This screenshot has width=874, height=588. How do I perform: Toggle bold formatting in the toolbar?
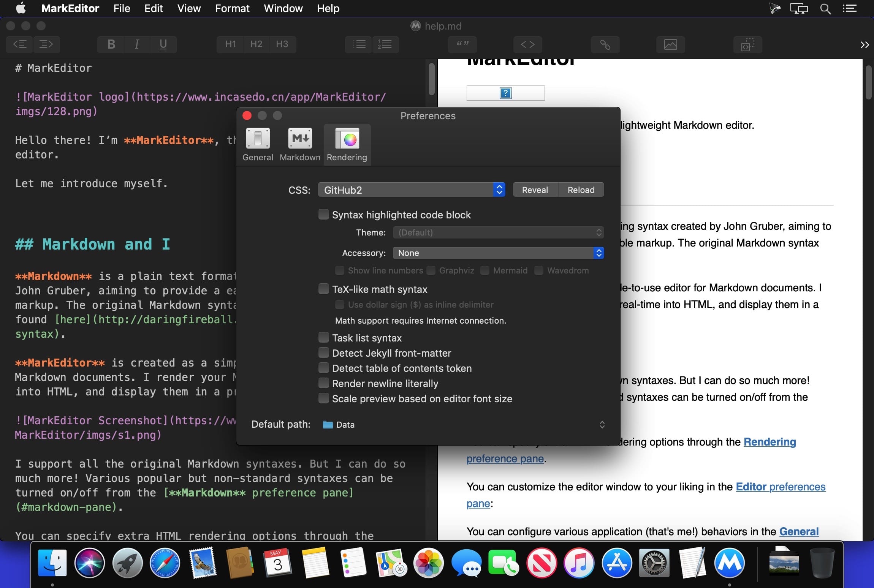pos(111,44)
